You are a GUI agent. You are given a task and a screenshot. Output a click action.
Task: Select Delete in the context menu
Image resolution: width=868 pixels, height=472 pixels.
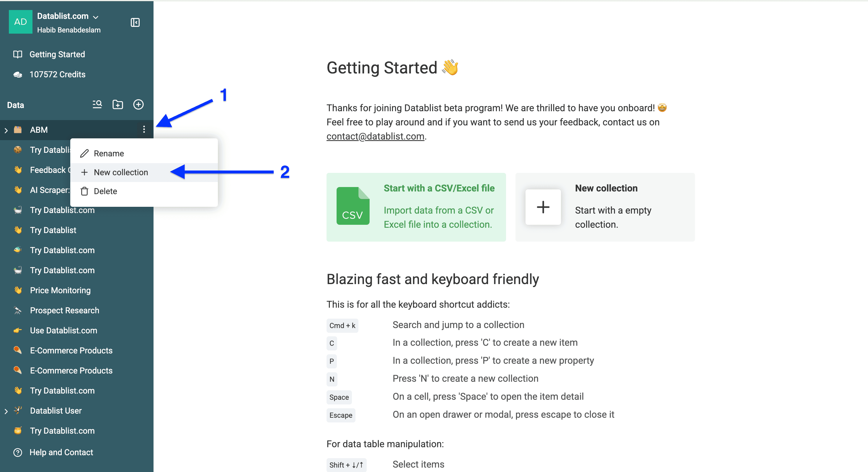tap(107, 191)
